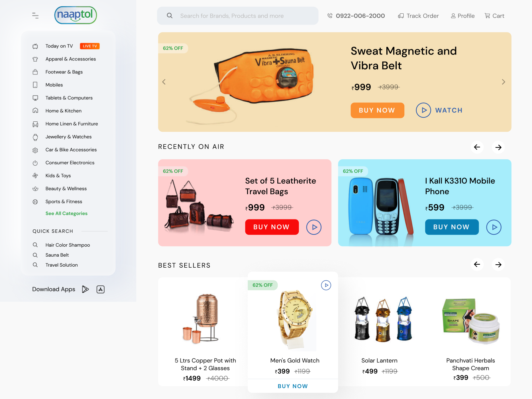Show previous banner slide with left chevron
The height and width of the screenshot is (399, 532).
coord(164,82)
